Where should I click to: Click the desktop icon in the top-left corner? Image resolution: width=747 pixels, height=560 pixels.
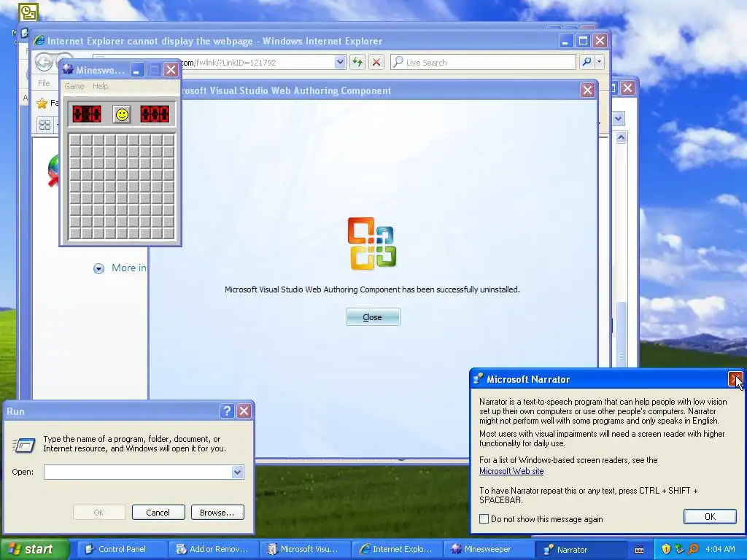[28, 12]
